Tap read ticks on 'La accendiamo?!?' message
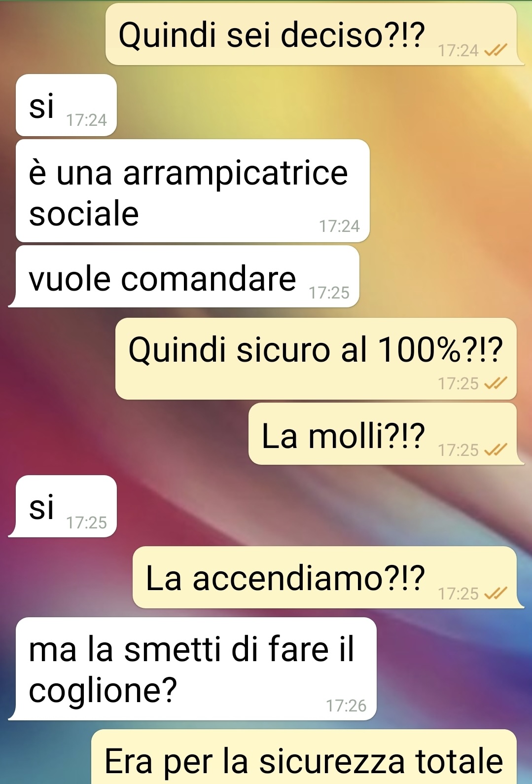This screenshot has width=532, height=784. coord(496,593)
